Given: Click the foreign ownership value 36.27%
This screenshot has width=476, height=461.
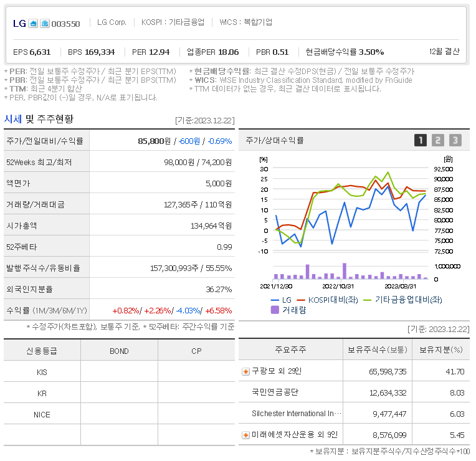Looking at the screenshot, I should (x=219, y=290).
